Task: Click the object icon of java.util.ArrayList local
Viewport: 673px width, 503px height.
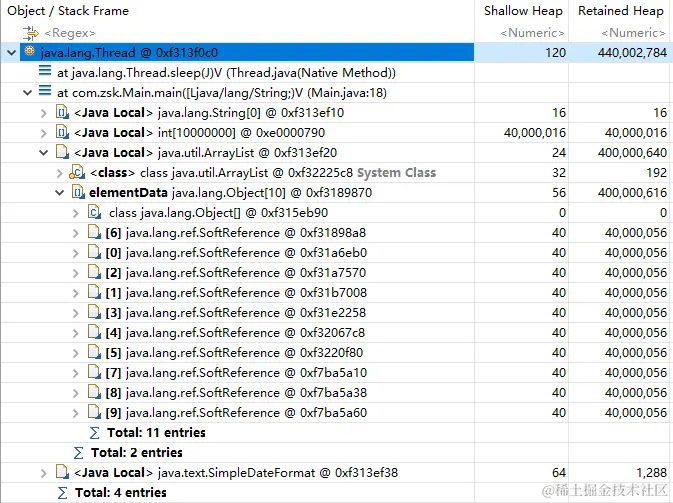Action: [62, 152]
